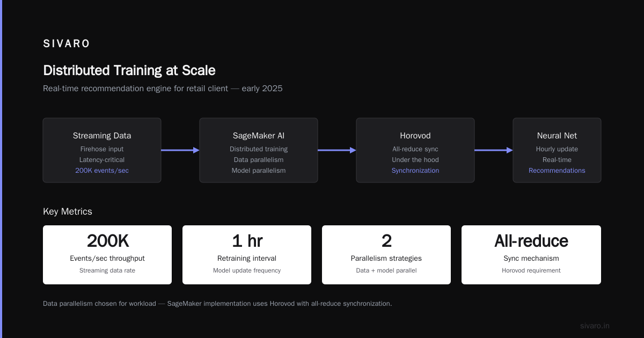
Task: Click the purple Synchronization label
Action: coord(415,171)
